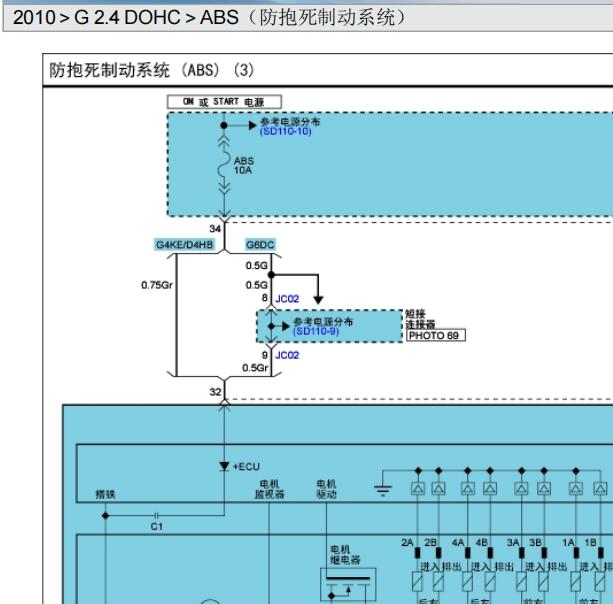
Task: Click solenoid label 2B
Action: (430, 543)
